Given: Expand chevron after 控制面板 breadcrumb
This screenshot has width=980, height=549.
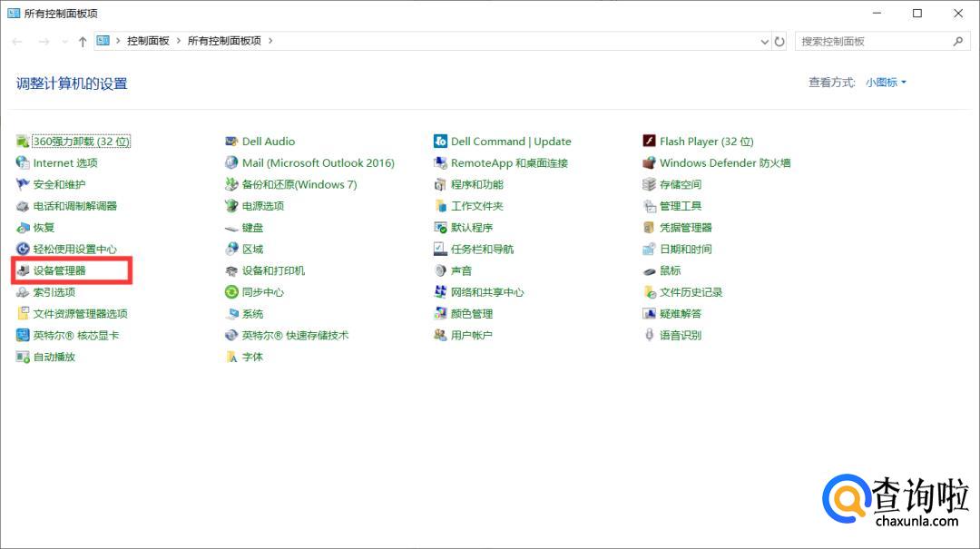Looking at the screenshot, I should pos(179,41).
